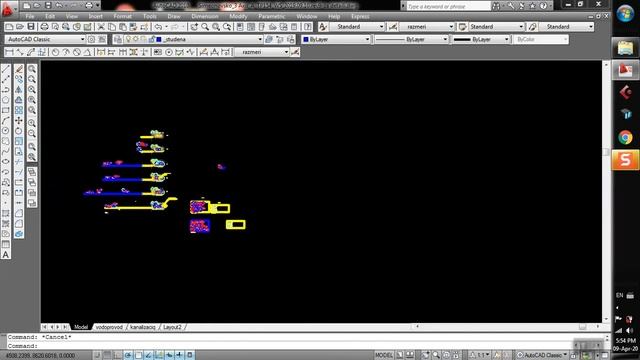Open the razmeri dimension style dropdown in Styles toolbar
The width and height of the screenshot is (640, 360).
(427, 27)
